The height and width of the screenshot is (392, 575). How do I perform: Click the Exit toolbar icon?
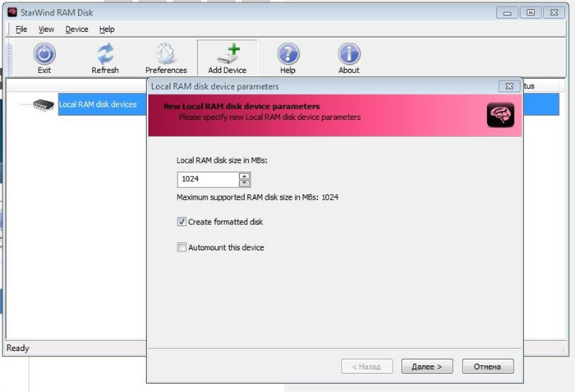[44, 53]
